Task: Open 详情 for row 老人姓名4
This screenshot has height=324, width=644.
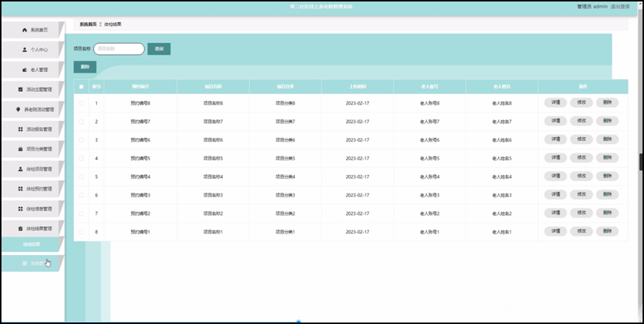Action: pyautogui.click(x=556, y=176)
